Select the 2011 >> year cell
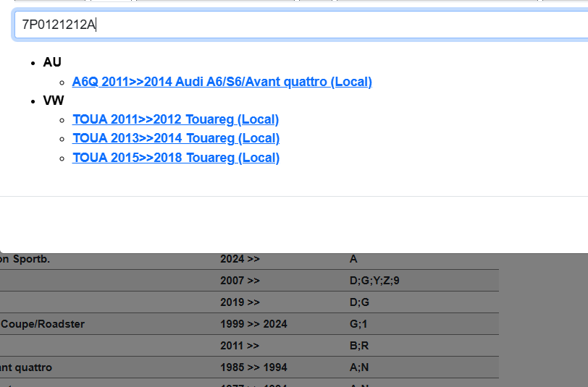This screenshot has height=387, width=588. click(240, 346)
